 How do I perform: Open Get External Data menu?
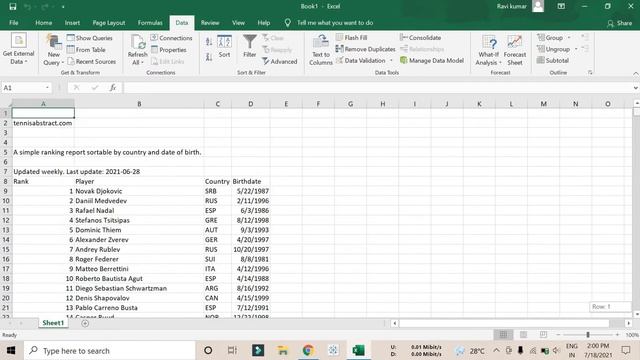tap(18, 49)
